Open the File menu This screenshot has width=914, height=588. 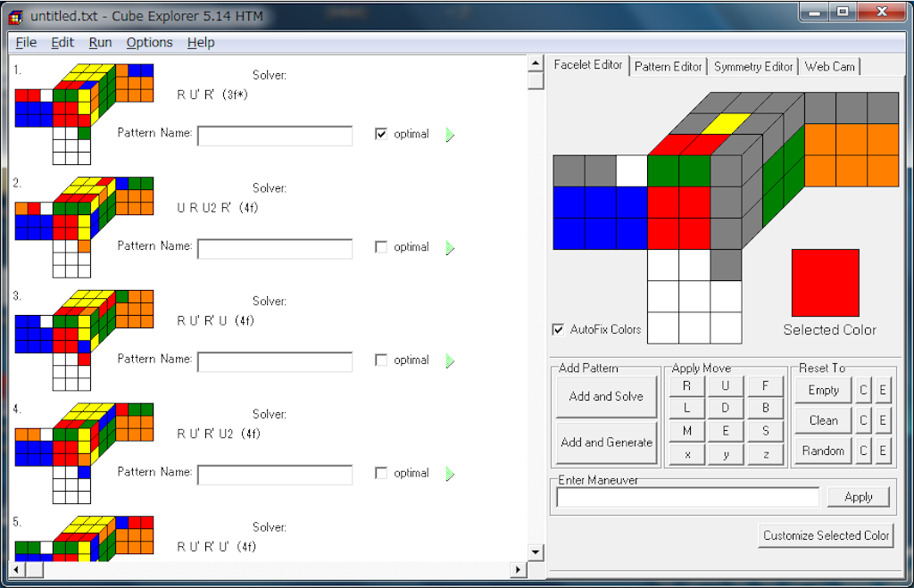pyautogui.click(x=26, y=43)
